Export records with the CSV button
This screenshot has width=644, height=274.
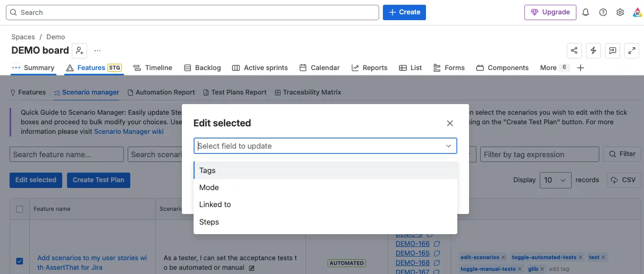point(624,180)
